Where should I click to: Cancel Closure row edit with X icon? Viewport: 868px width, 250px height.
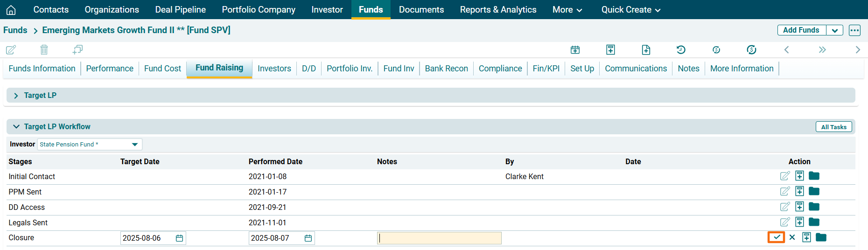pyautogui.click(x=792, y=237)
